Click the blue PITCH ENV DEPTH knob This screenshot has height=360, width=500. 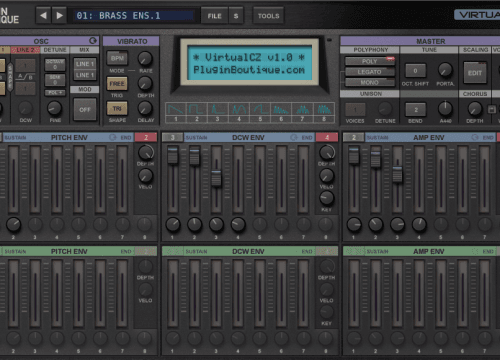click(146, 152)
